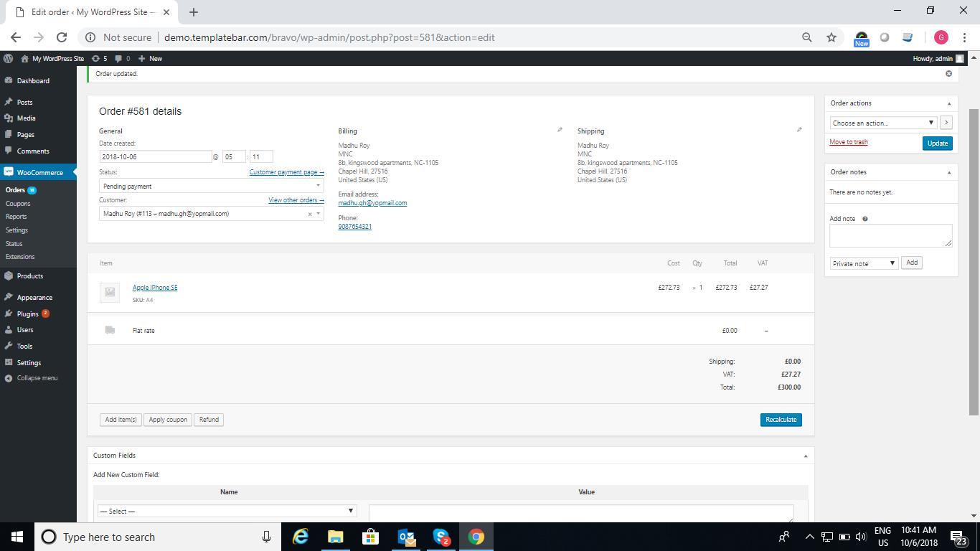
Task: Collapse the Custom Fields panel
Action: pyautogui.click(x=805, y=456)
